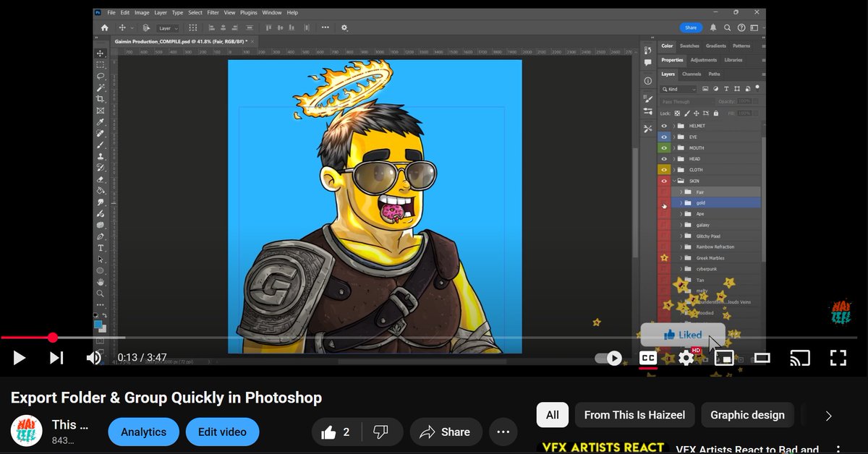Image resolution: width=868 pixels, height=454 pixels.
Task: Open Photoshop Filter menu
Action: click(213, 13)
